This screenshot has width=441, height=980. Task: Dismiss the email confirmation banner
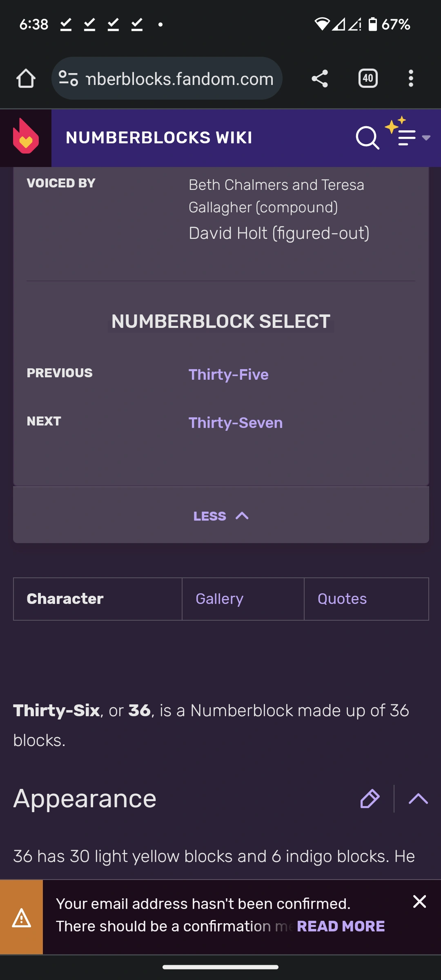click(419, 902)
